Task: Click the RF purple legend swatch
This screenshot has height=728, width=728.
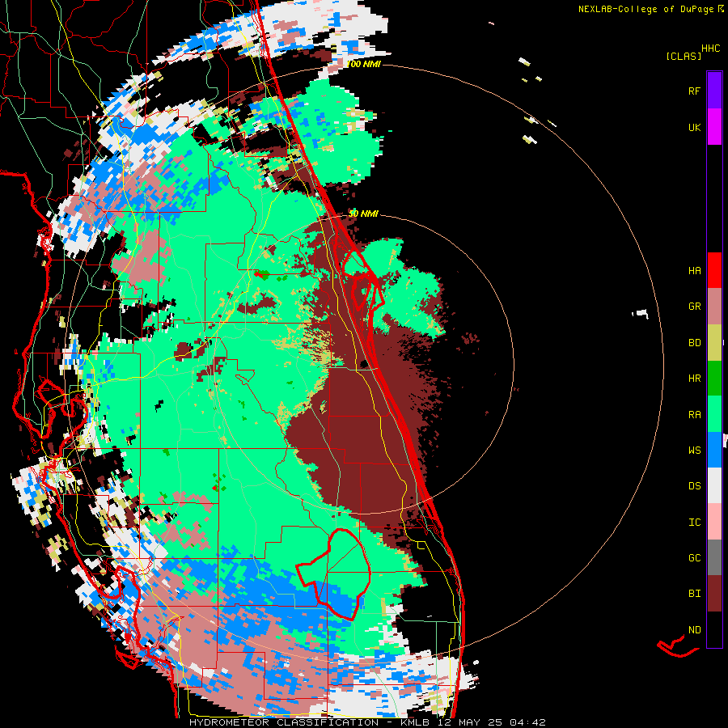Action: (x=714, y=90)
